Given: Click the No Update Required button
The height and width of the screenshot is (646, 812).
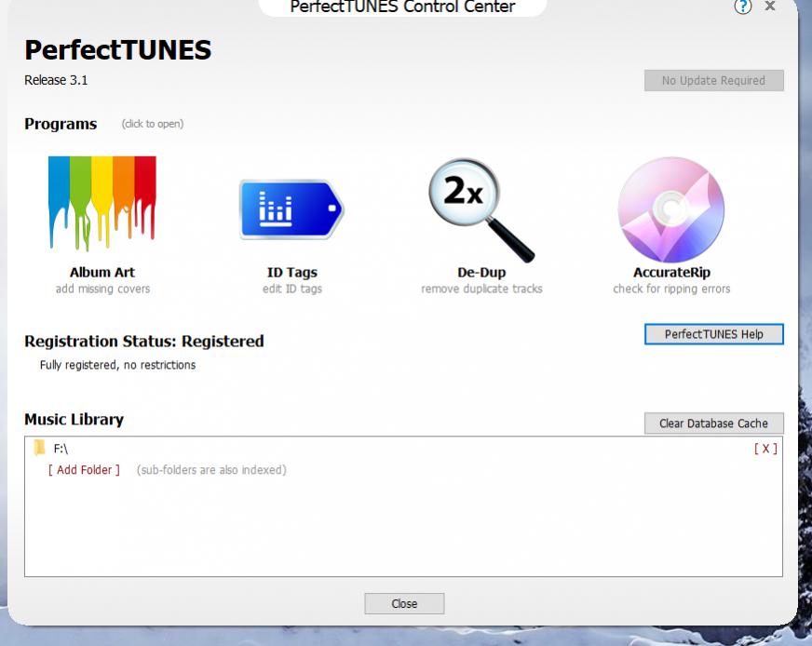Looking at the screenshot, I should click(713, 81).
